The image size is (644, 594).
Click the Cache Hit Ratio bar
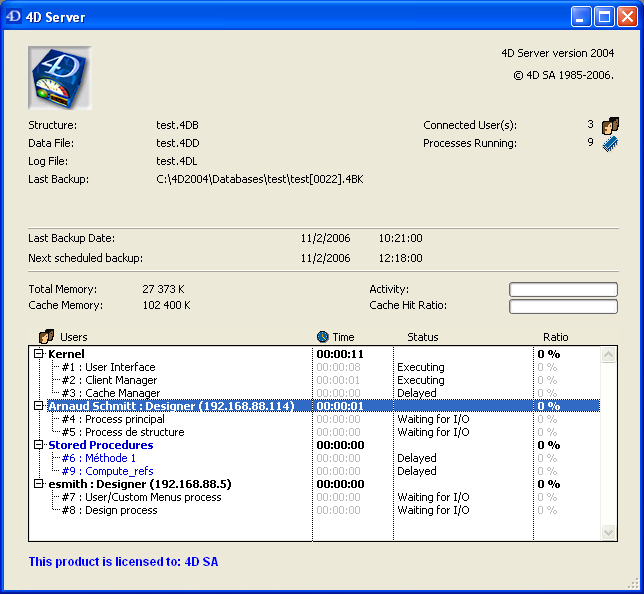click(x=563, y=307)
